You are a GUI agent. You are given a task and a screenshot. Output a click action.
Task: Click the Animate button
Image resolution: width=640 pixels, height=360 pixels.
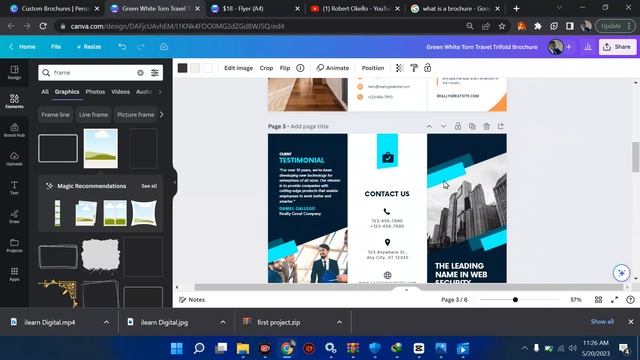333,68
